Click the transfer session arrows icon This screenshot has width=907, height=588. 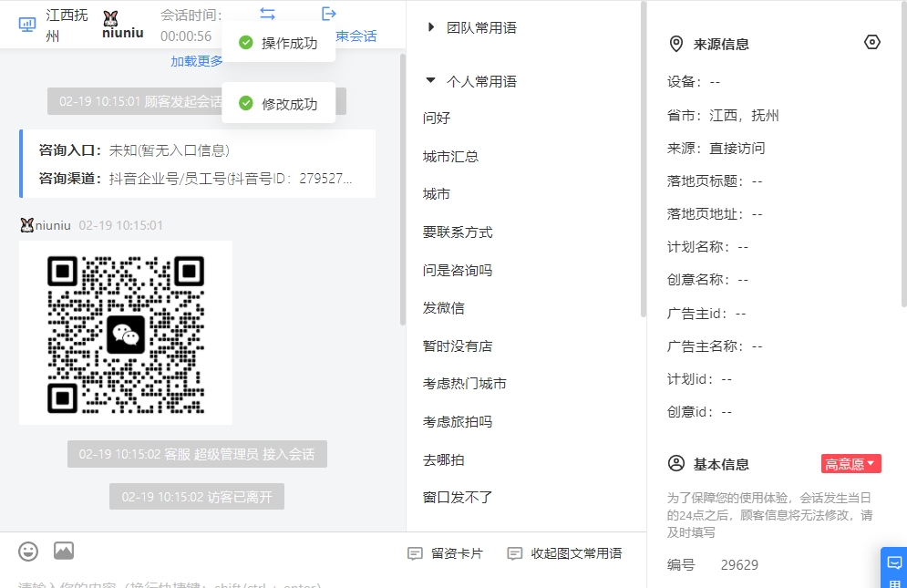(267, 14)
